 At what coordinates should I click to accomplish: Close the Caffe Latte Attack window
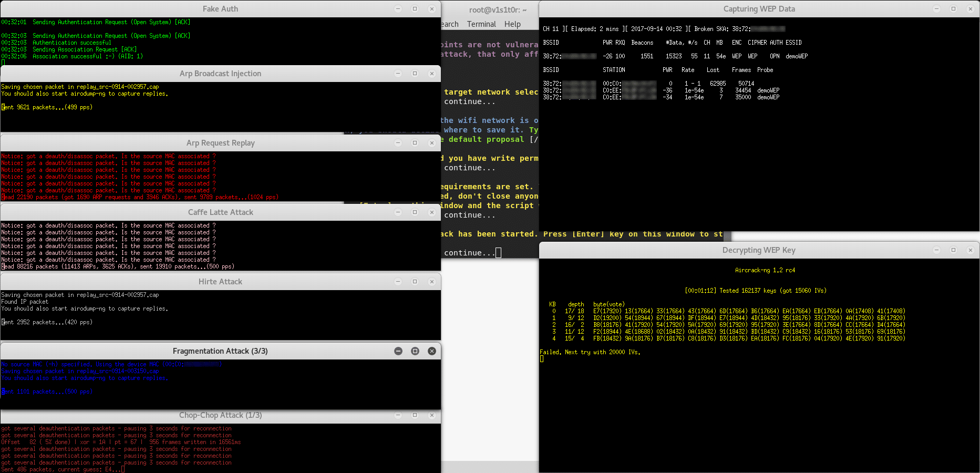coord(431,212)
